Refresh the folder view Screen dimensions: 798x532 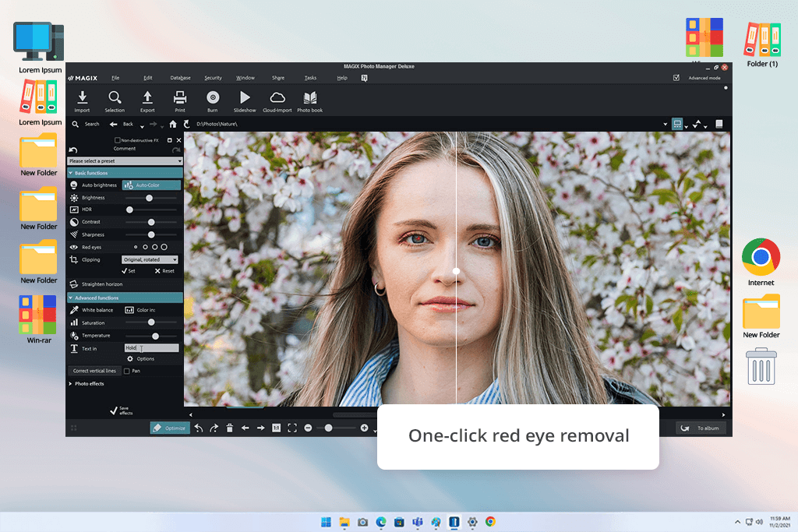point(187,124)
